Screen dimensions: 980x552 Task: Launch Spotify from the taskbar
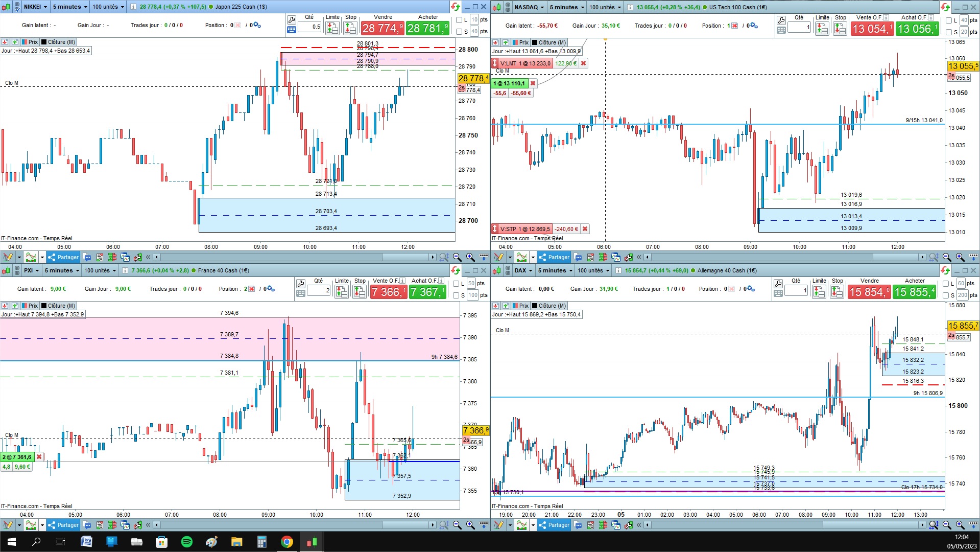[x=187, y=542]
